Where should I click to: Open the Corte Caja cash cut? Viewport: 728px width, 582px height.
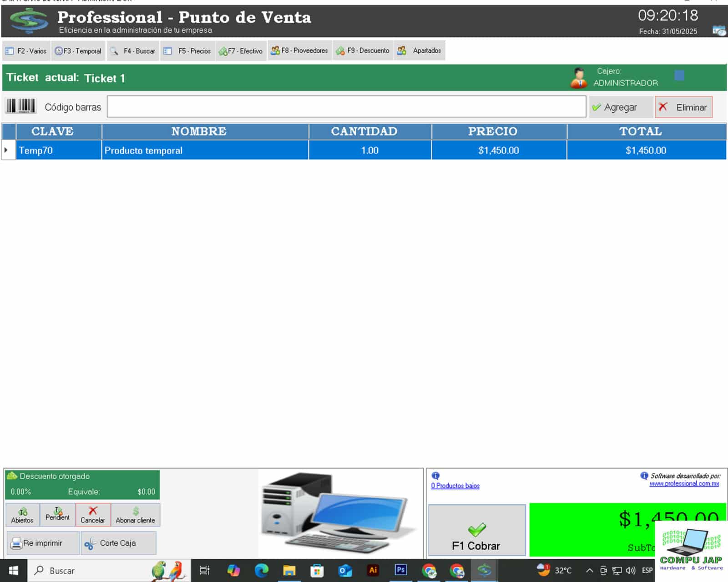tap(118, 543)
